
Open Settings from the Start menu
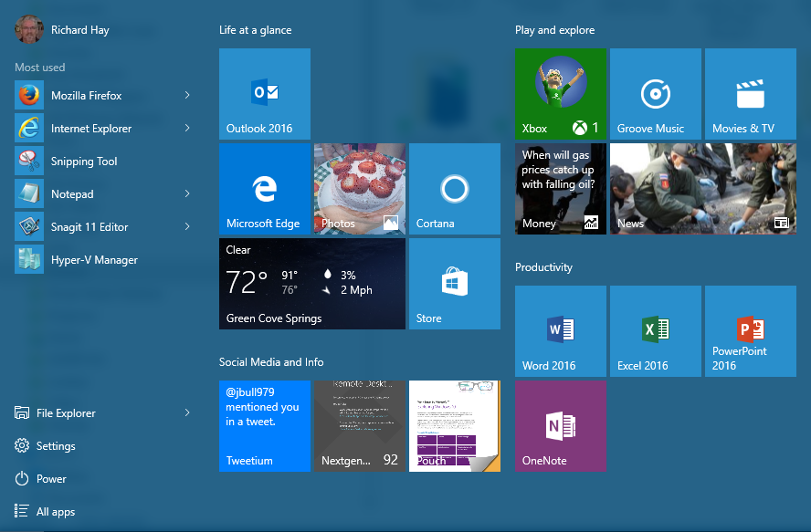(x=55, y=446)
